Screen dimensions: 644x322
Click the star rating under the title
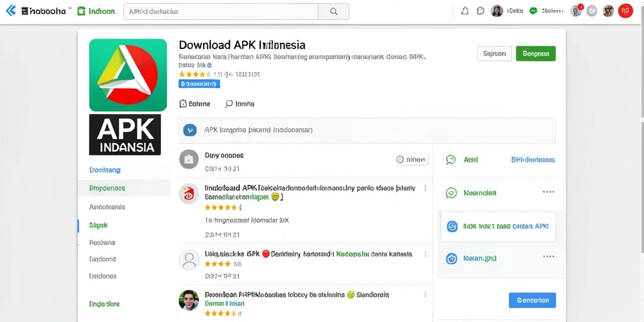tap(195, 74)
